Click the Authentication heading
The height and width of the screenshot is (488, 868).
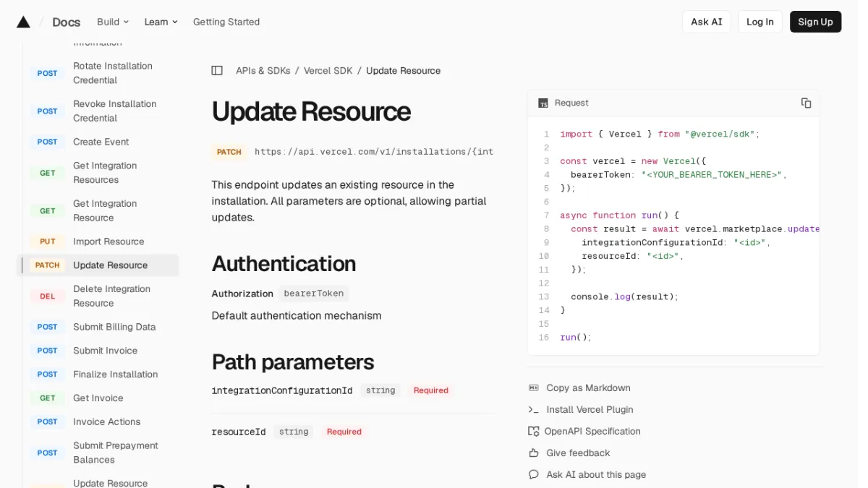(284, 264)
